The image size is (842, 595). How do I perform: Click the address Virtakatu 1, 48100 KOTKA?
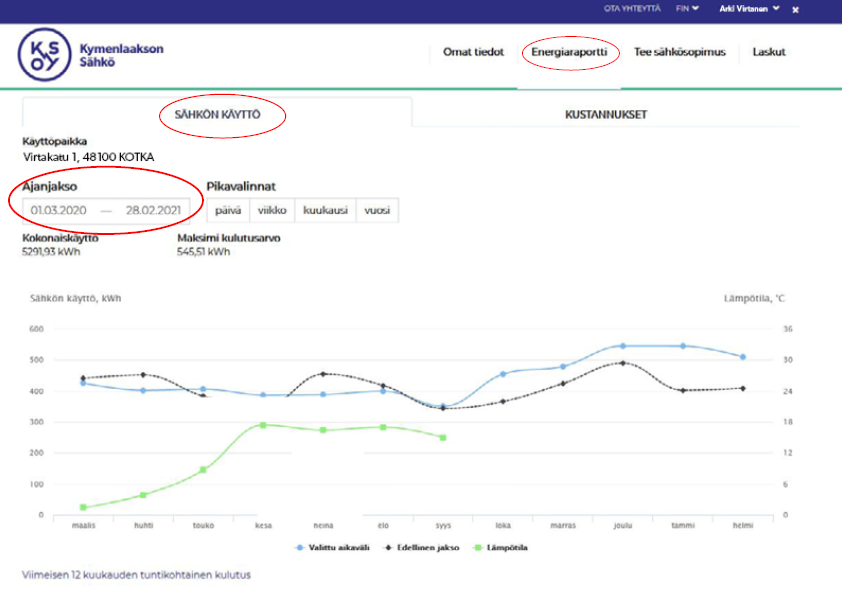(x=89, y=157)
